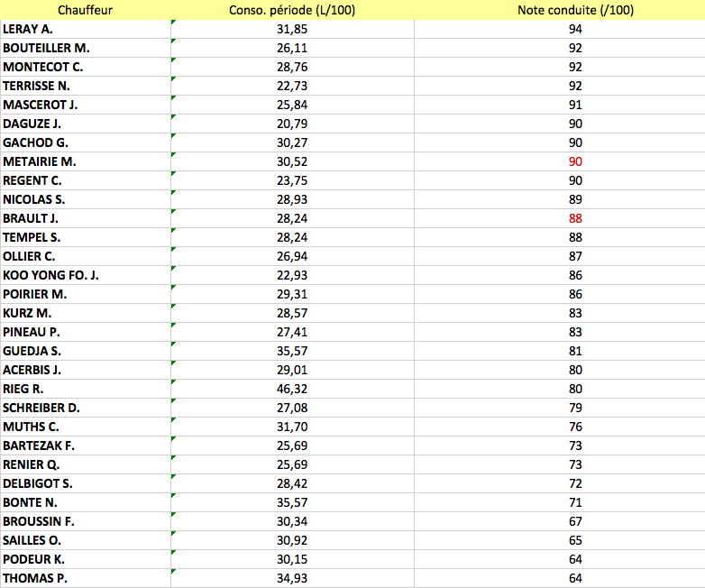The width and height of the screenshot is (705, 588).
Task: Select the BOUTEILLER M. driver cell
Action: pyautogui.click(x=46, y=48)
